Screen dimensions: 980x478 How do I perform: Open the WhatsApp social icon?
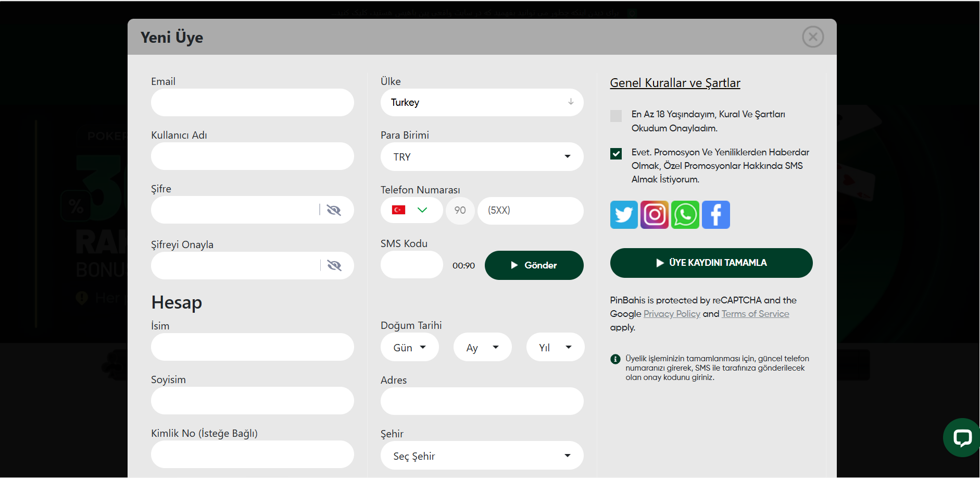point(685,215)
